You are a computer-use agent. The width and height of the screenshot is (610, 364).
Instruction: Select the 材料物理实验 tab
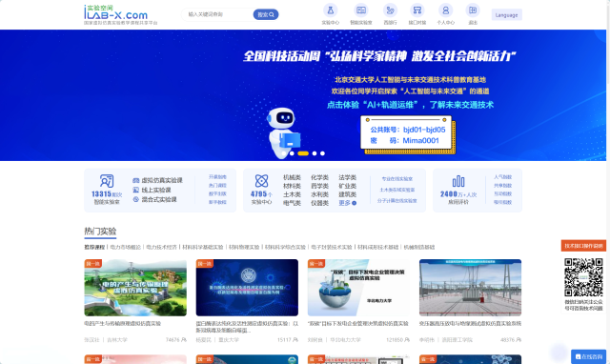click(x=244, y=247)
